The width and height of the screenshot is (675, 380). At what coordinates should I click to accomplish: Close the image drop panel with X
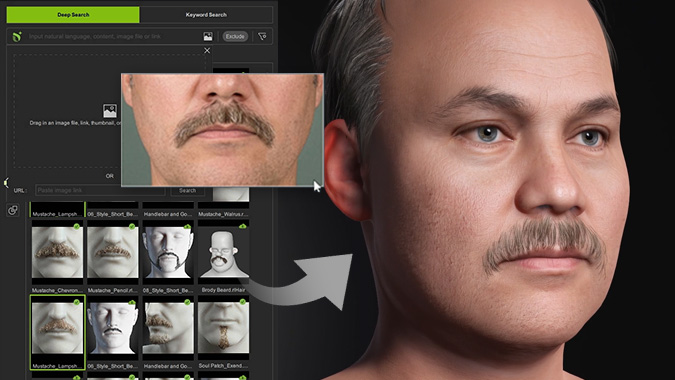point(207,50)
